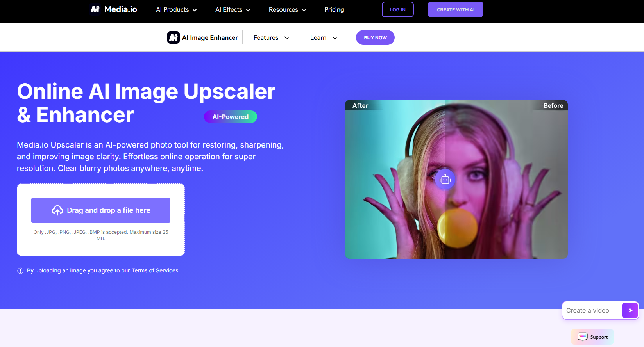
Task: Click the Online AI Image Upscaler heading
Action: (146, 103)
